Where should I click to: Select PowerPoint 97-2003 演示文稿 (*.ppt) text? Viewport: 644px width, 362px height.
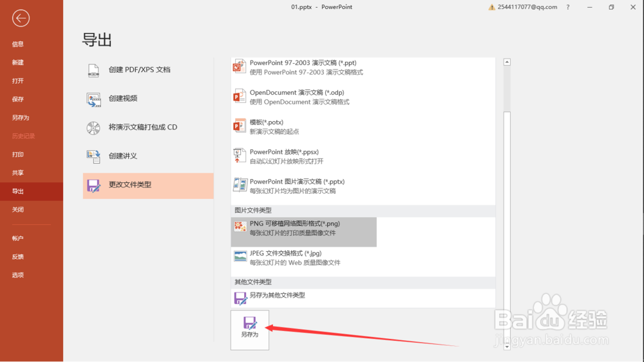(x=303, y=63)
